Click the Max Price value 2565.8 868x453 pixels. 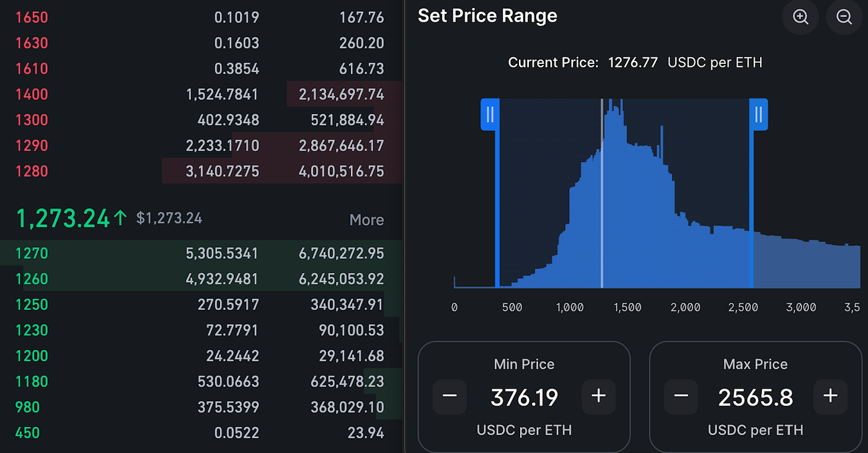tap(755, 397)
